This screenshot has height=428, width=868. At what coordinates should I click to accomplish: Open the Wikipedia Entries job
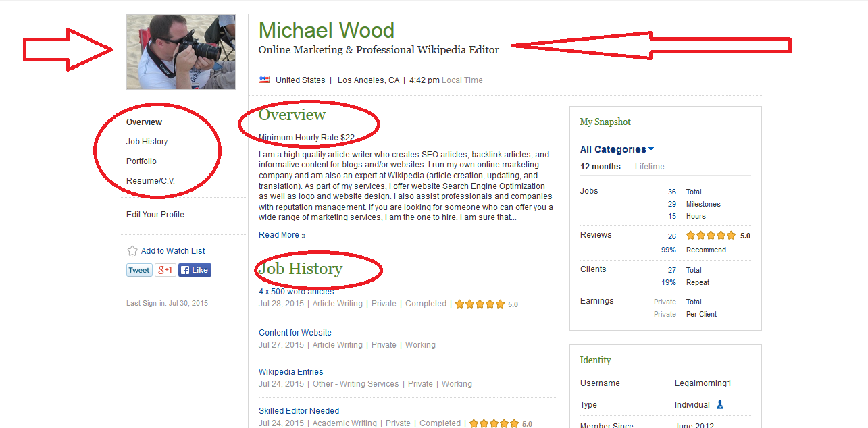291,372
